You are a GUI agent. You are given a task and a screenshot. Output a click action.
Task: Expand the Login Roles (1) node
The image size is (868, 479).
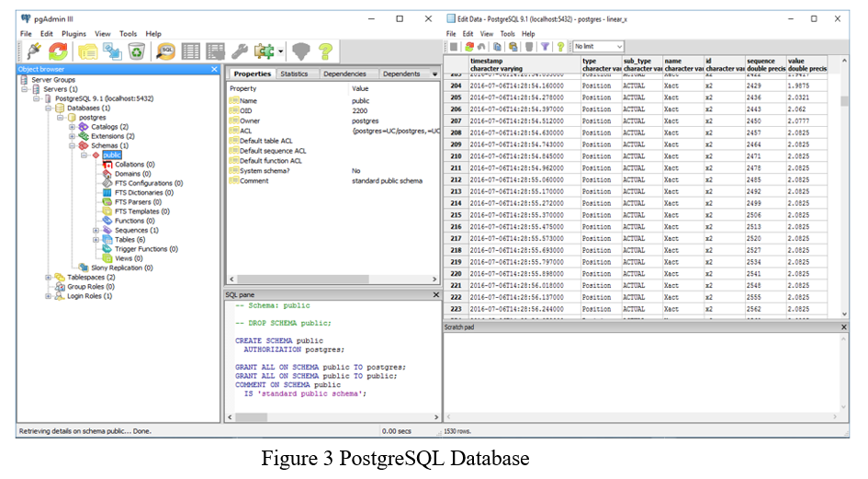48,296
